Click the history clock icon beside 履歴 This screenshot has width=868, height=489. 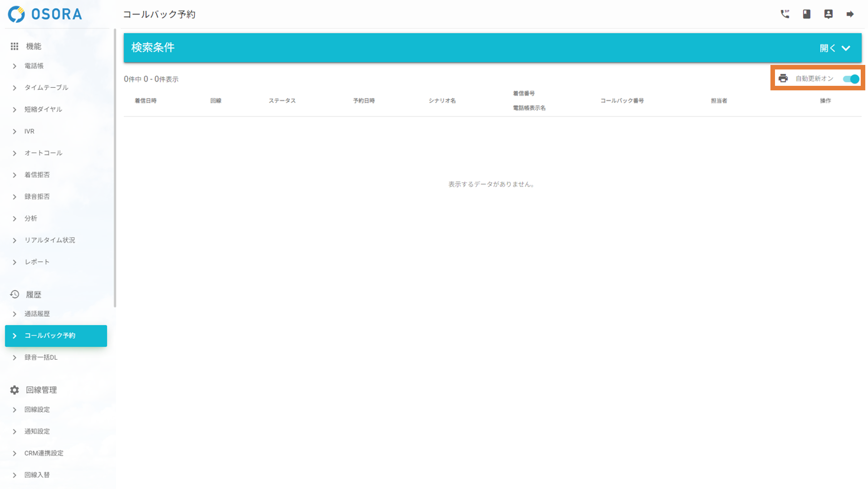click(x=15, y=294)
